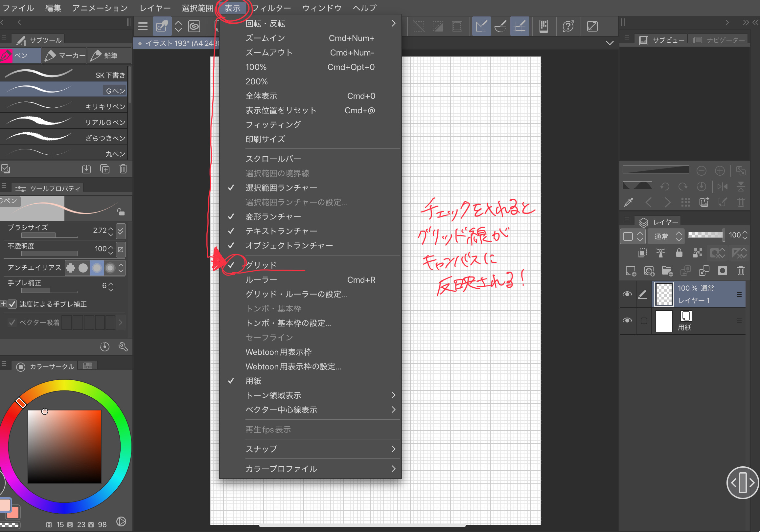Viewport: 760px width, 532px height.
Task: Click inside the color square picker
Action: tap(64, 447)
